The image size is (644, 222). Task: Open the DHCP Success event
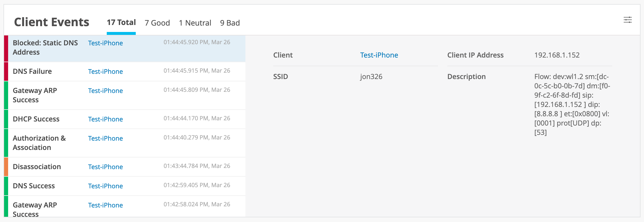(36, 119)
